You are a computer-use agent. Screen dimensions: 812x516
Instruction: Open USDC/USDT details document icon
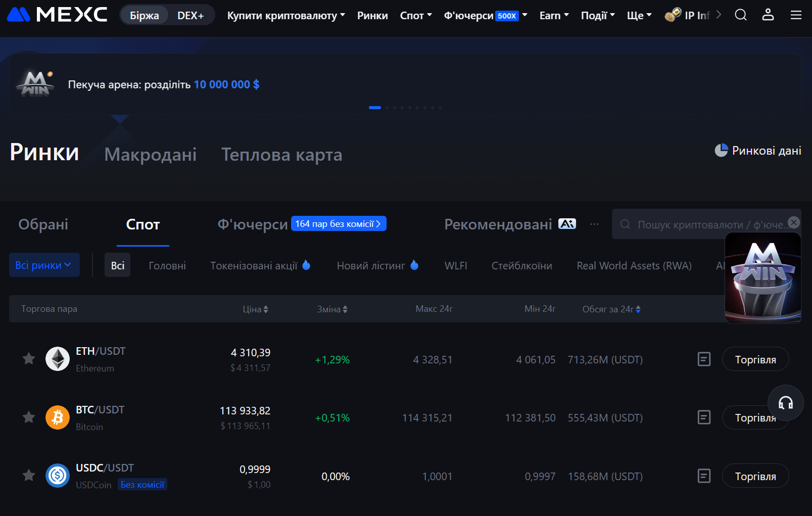coord(704,476)
